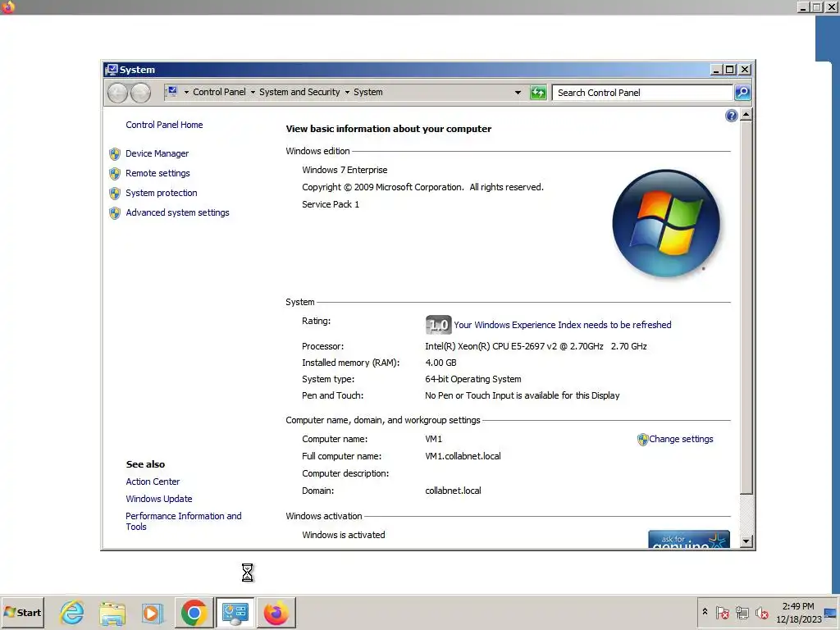Expand arrow before System and Security breadcrumb
This screenshot has height=630, width=840.
pos(253,92)
